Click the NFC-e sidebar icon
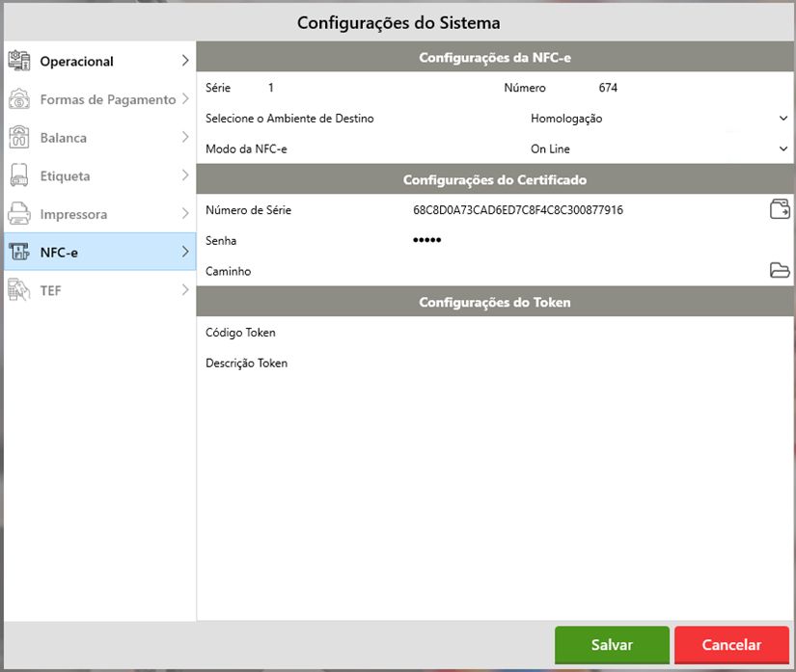This screenshot has width=796, height=672. tap(19, 253)
